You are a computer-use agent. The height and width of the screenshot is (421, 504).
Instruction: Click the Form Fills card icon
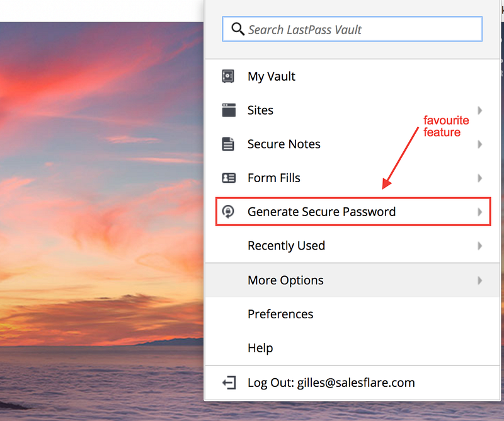point(229,178)
